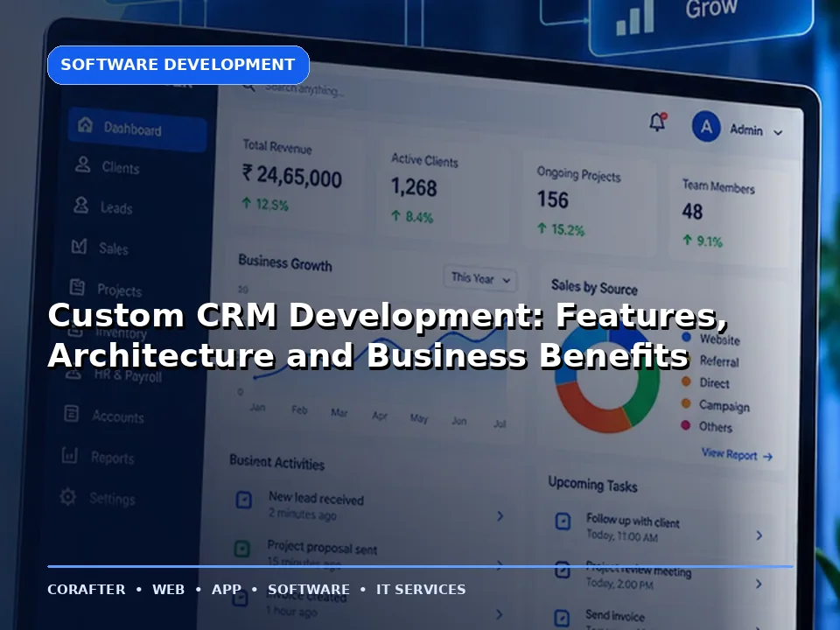Click the HR & Payroll sidebar label

(x=128, y=375)
